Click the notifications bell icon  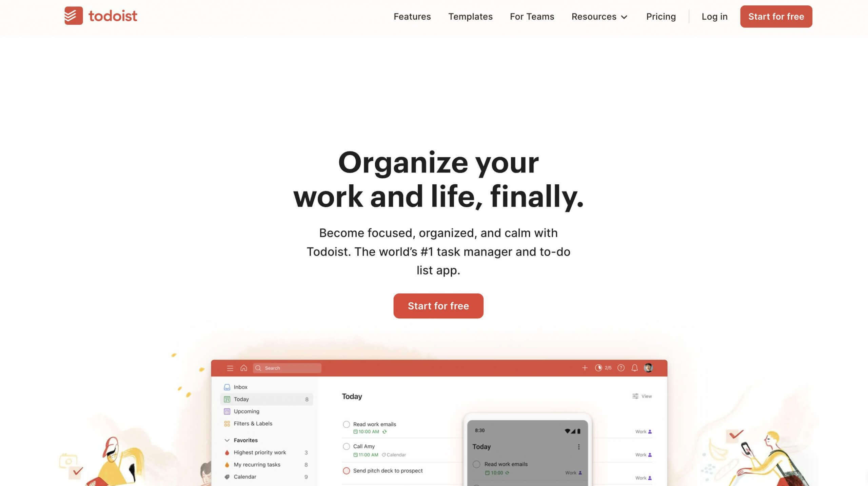point(634,368)
